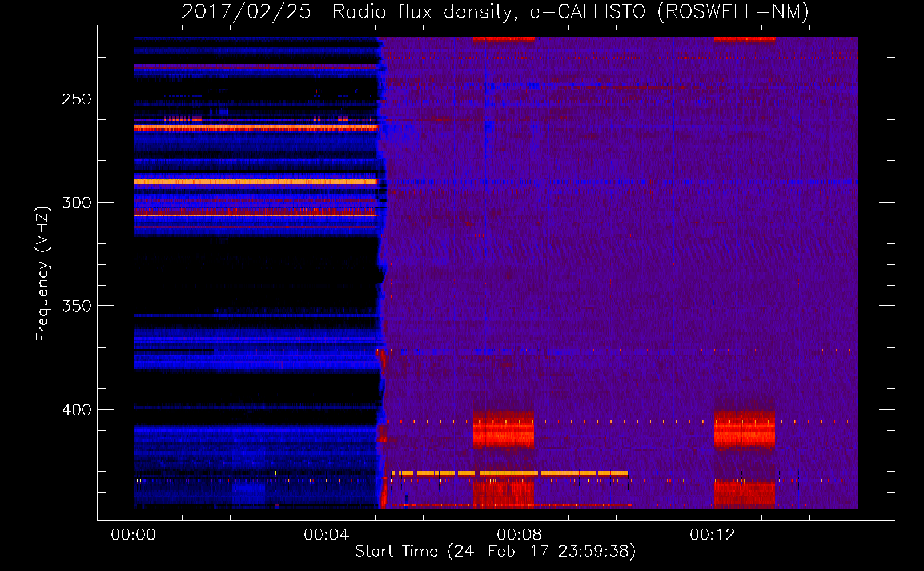This screenshot has height=571, width=924.
Task: Click the 00:04 time tick label
Action: pos(327,535)
